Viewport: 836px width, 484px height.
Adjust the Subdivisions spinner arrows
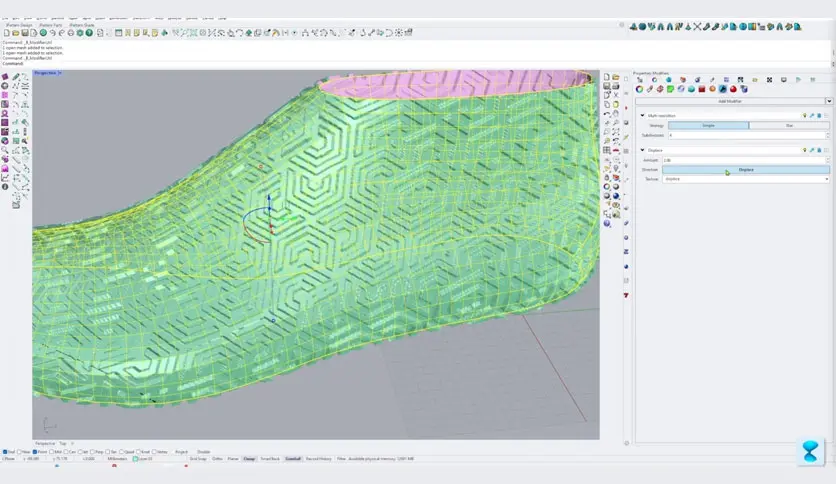click(827, 135)
